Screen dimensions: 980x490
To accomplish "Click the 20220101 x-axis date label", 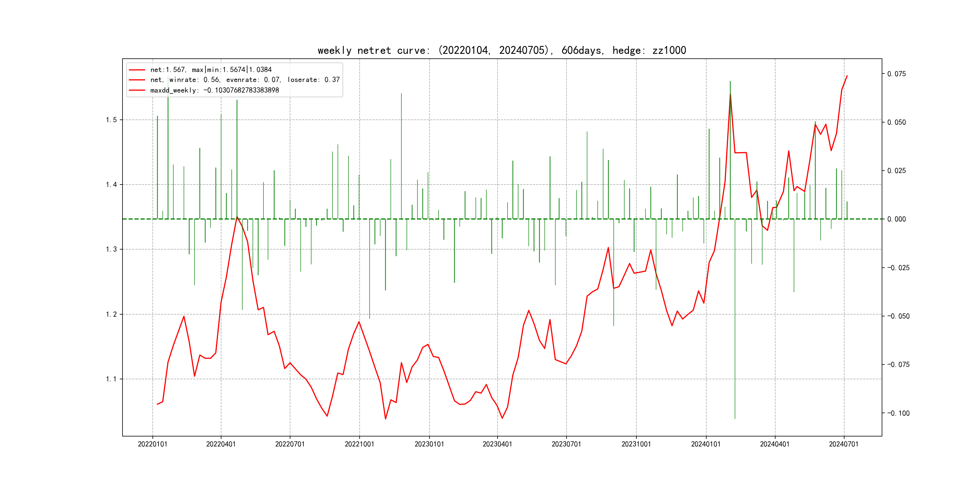I will click(x=152, y=444).
